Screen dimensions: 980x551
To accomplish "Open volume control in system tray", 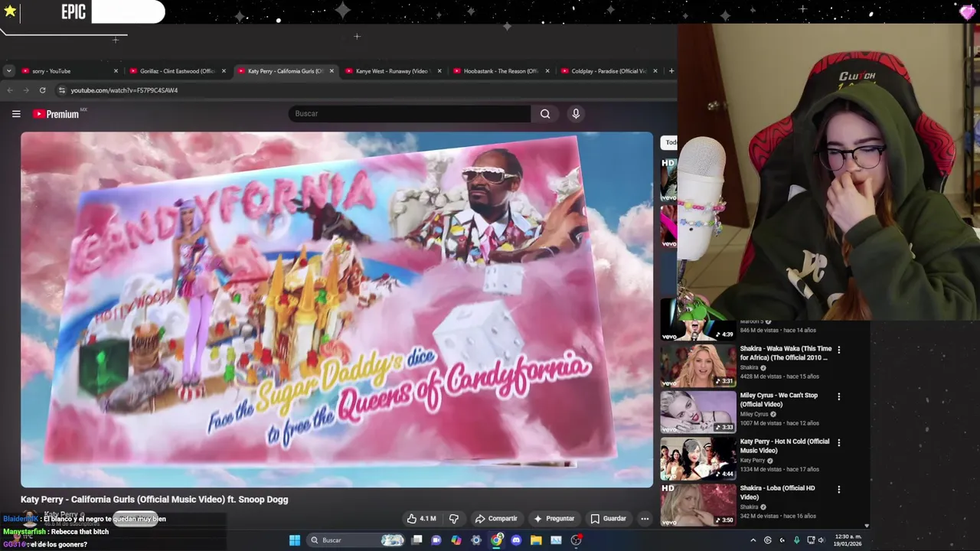I will [x=822, y=540].
